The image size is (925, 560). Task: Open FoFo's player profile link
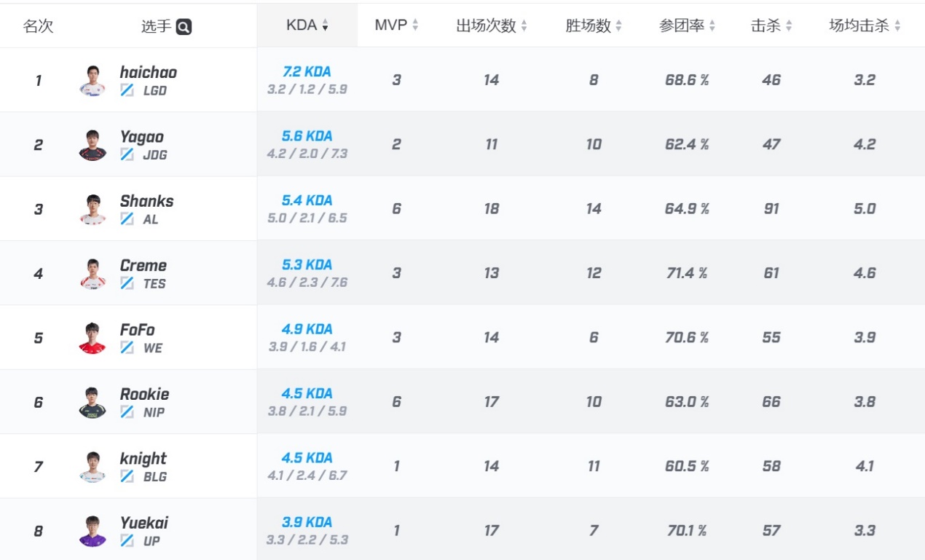138,330
